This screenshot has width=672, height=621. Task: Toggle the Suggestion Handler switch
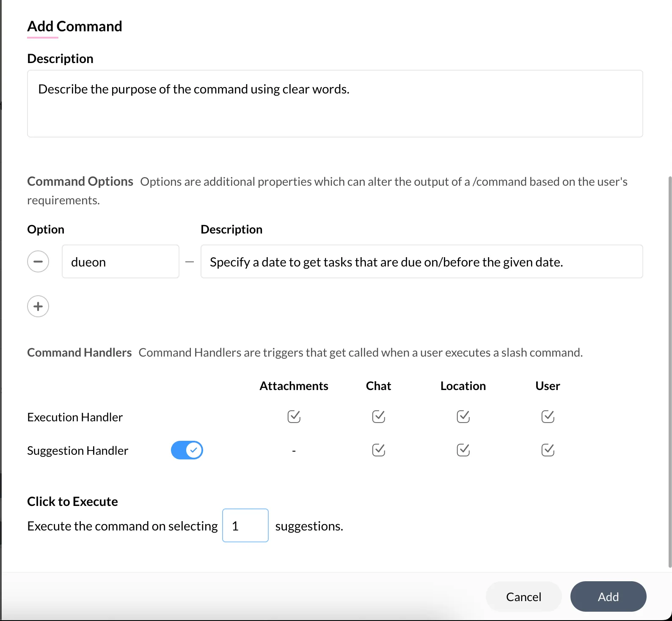pos(187,450)
